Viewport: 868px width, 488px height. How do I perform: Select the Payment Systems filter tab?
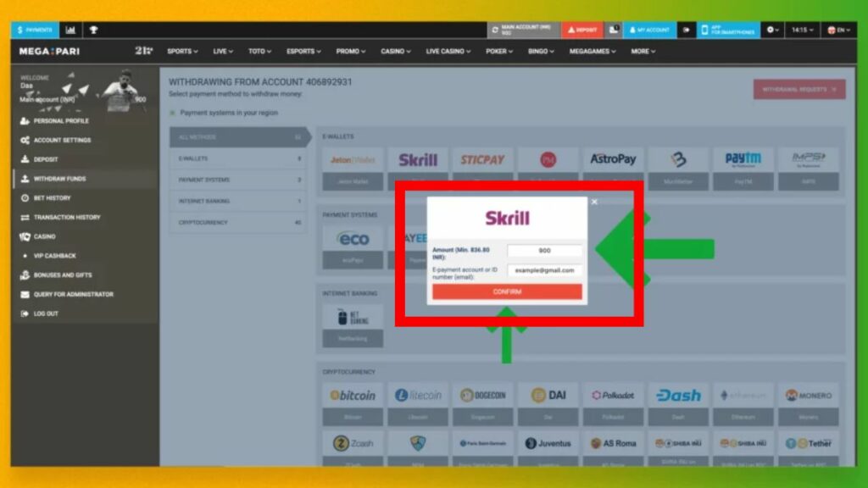[238, 180]
